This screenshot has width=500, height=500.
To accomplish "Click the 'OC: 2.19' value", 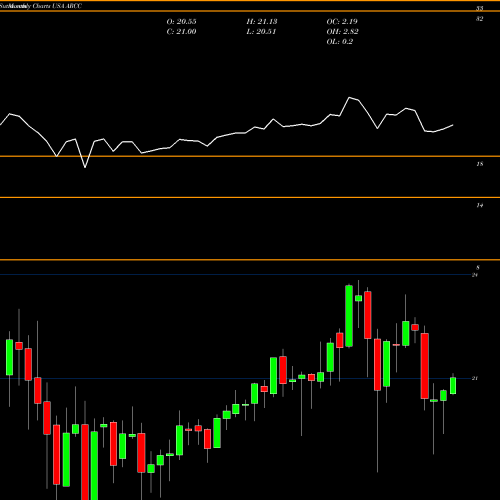I will click(342, 22).
